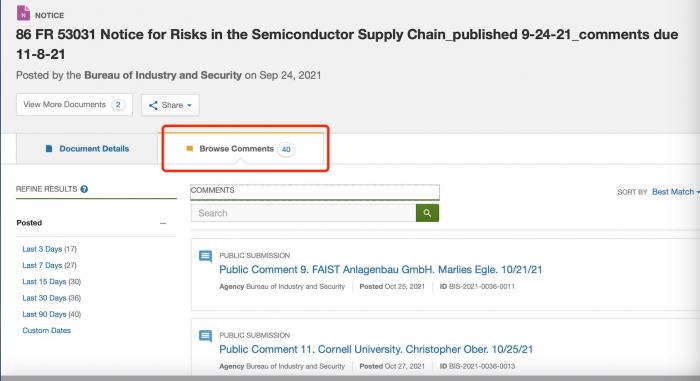Choose Custom Dates filter
700x381 pixels.
pos(46,331)
